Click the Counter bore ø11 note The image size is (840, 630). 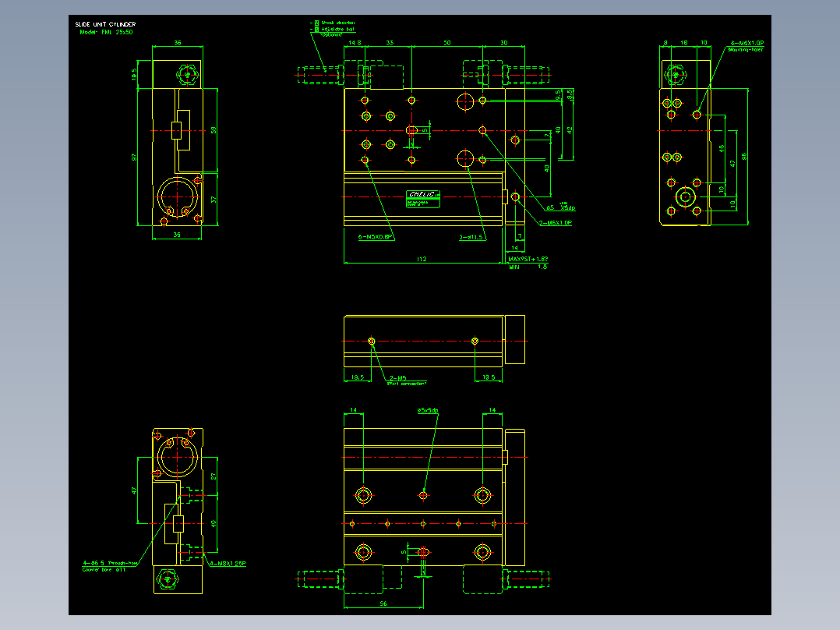point(104,570)
